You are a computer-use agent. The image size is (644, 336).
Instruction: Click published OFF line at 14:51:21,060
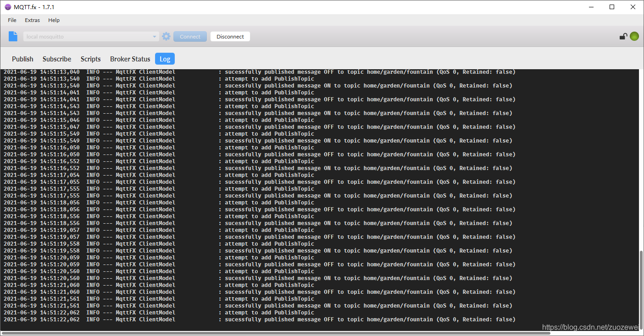tap(259, 292)
